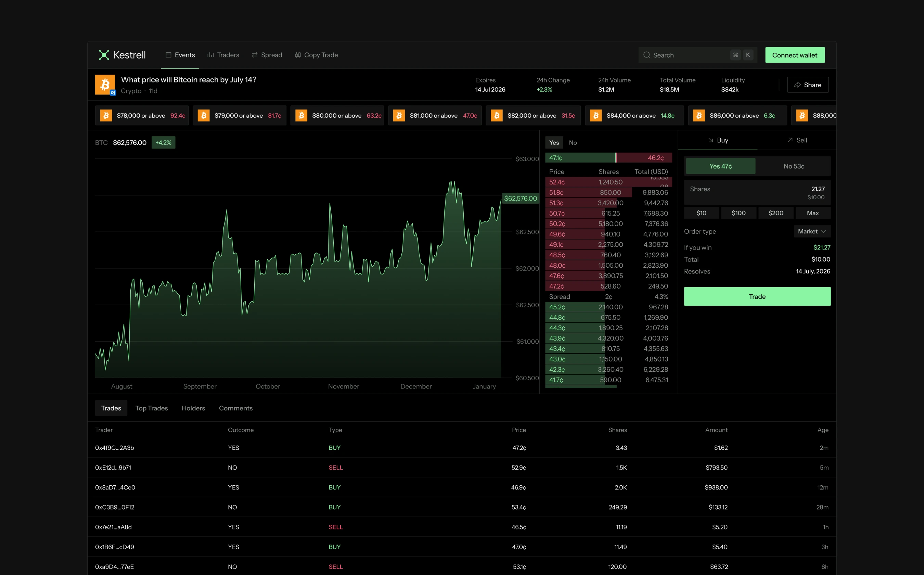924x575 pixels.
Task: Click Bitcoin icon on $81,000 chip
Action: coord(399,115)
